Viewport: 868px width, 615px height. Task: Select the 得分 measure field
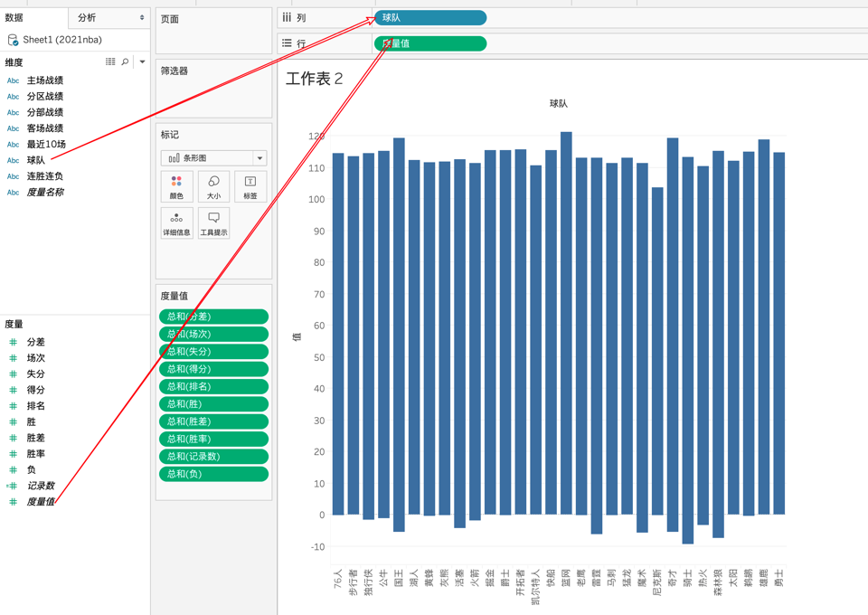point(36,391)
